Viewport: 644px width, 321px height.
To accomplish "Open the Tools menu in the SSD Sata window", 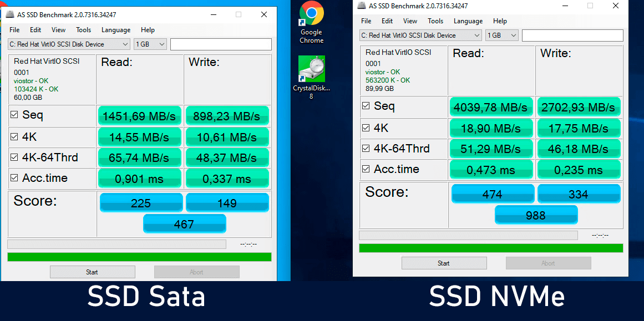I will [83, 30].
